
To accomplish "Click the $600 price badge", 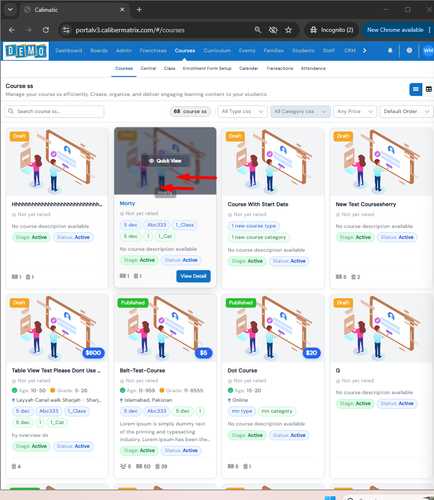I will [x=93, y=353].
